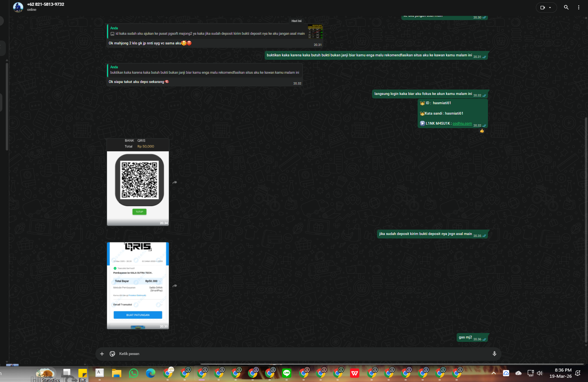The width and height of the screenshot is (588, 382).
Task: Open File Explorer from the taskbar
Action: [117, 373]
